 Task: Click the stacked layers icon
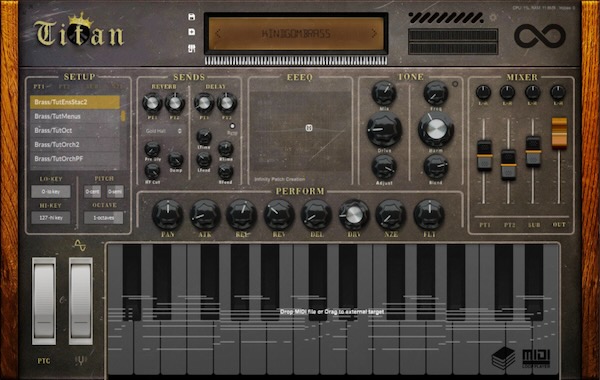503,358
